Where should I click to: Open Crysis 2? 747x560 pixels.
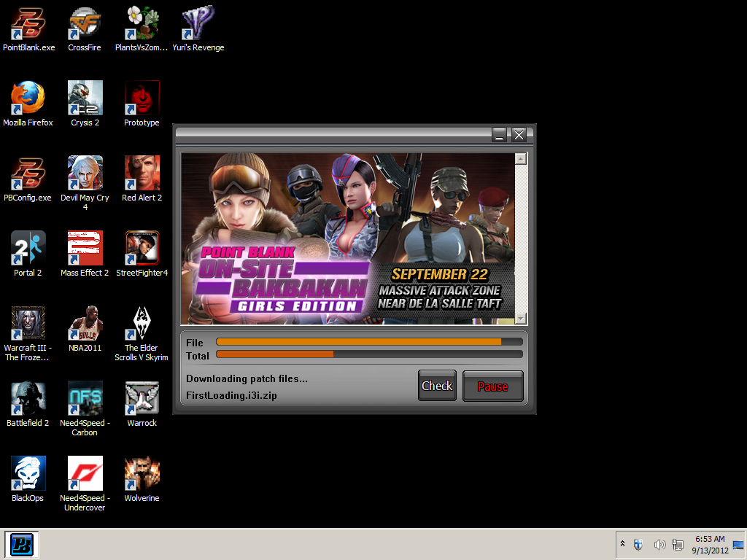(85, 97)
